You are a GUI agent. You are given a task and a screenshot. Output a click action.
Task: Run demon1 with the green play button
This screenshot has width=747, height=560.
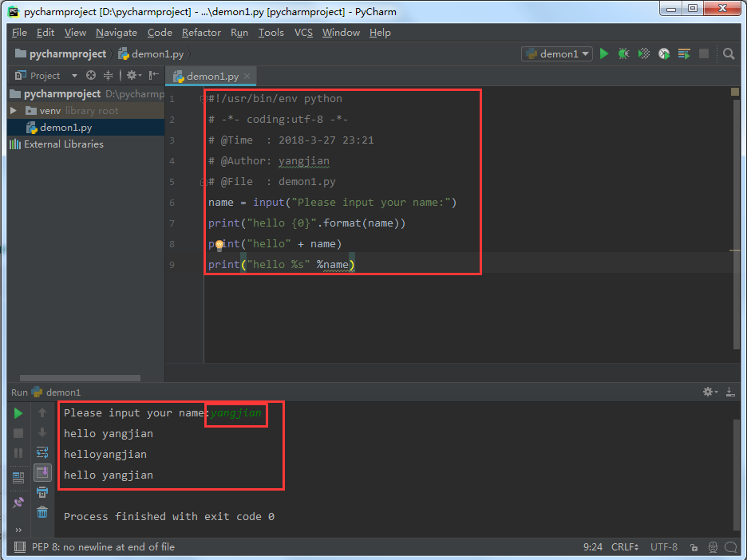click(603, 53)
